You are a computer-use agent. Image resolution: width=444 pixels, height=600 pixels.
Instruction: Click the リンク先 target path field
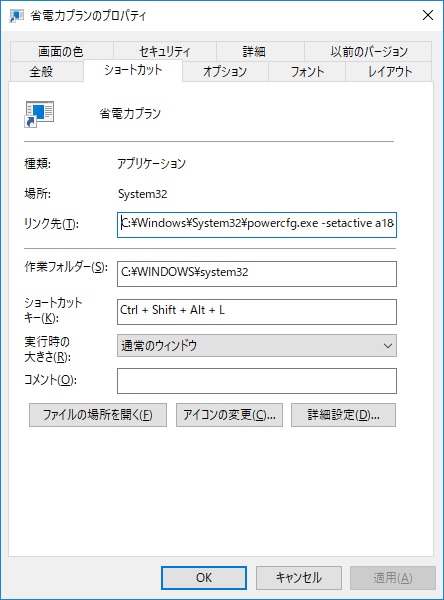point(257,225)
